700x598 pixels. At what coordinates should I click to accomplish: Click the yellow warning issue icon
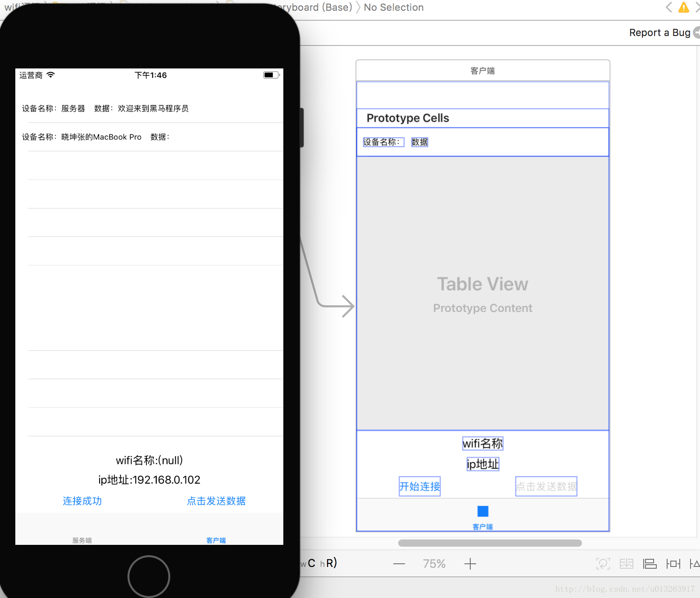pos(684,7)
